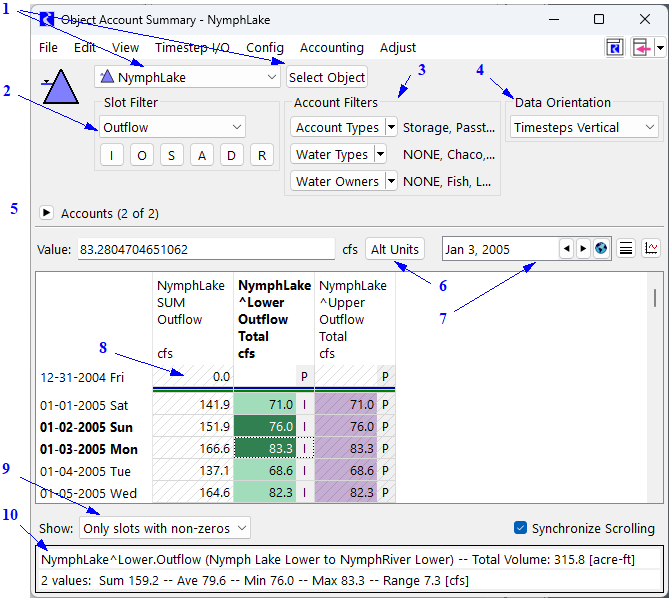This screenshot has width=670, height=600.
Task: Click the blue workspace icon in menu bar
Action: (x=616, y=47)
